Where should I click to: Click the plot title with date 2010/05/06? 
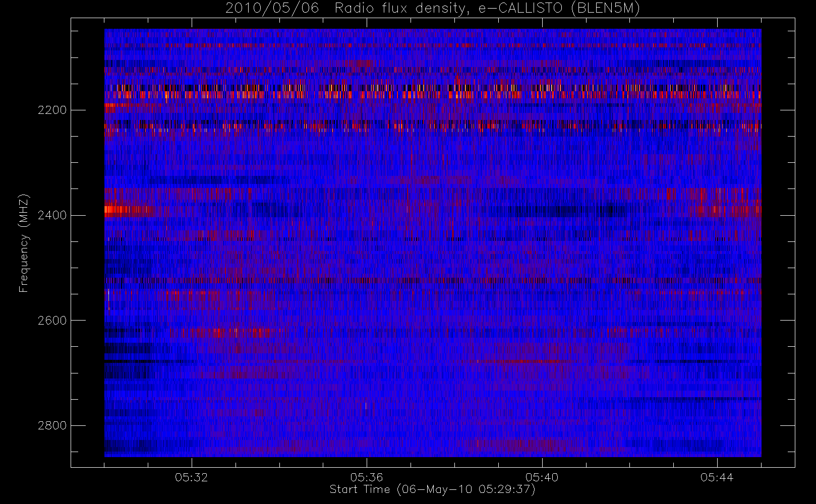click(433, 9)
